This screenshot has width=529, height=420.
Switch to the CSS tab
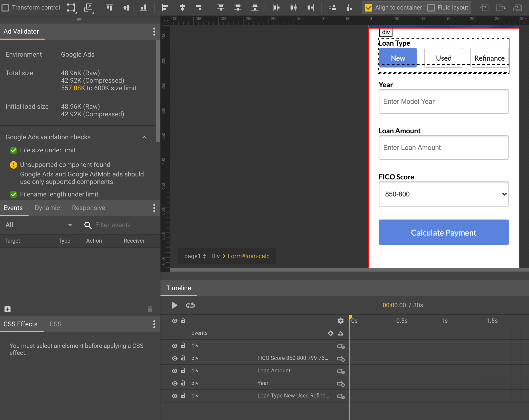point(55,324)
